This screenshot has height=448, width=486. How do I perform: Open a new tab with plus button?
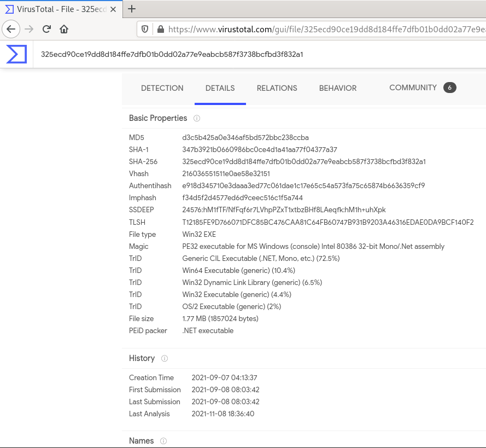[x=132, y=9]
